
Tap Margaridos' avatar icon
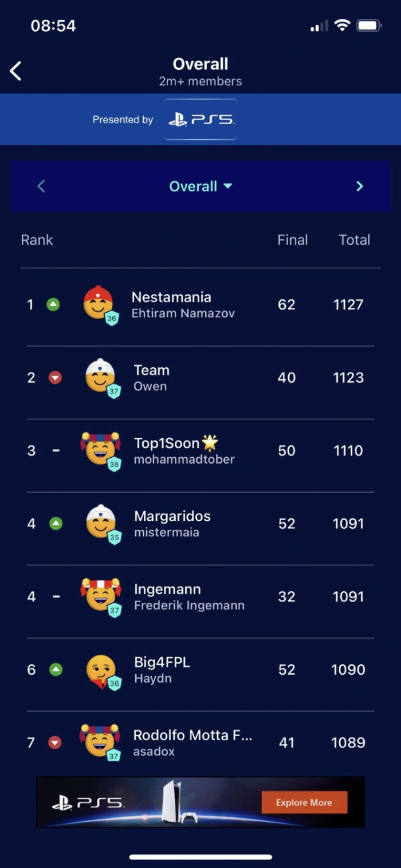(100, 522)
